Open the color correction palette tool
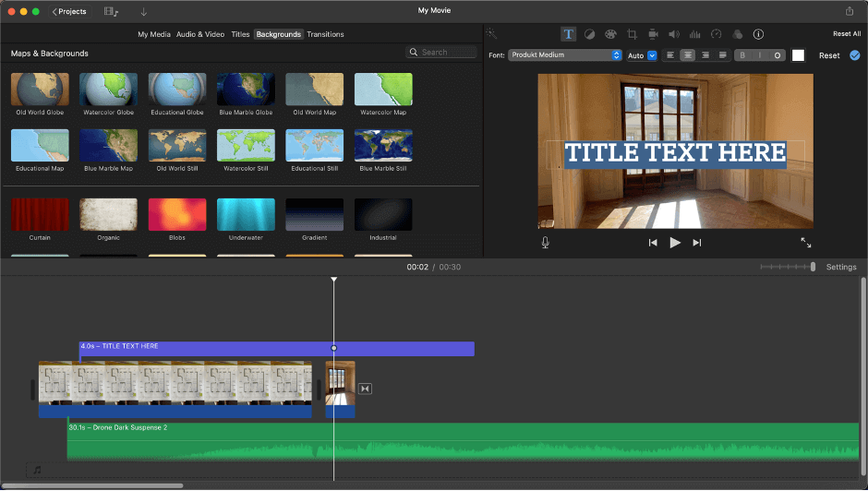 (610, 34)
